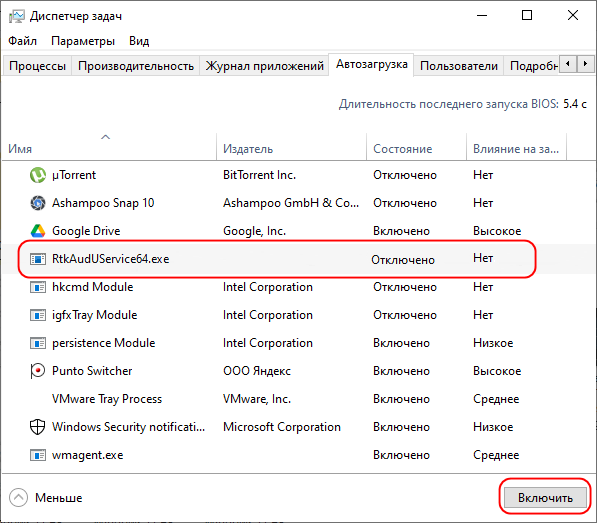Switch to the Пользователи tab

(459, 66)
